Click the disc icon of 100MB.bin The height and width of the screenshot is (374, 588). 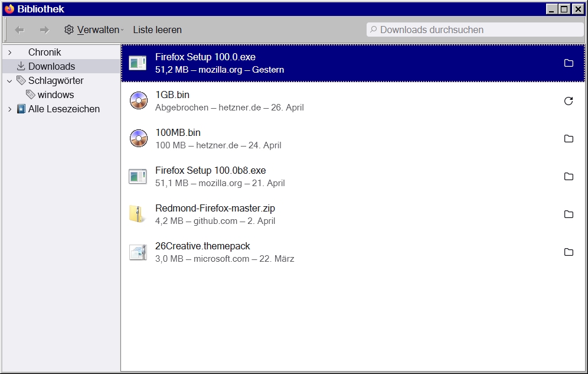pyautogui.click(x=139, y=138)
